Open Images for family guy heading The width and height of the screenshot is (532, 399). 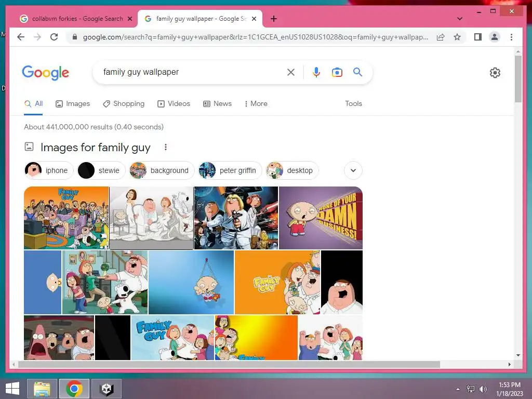pyautogui.click(x=96, y=148)
